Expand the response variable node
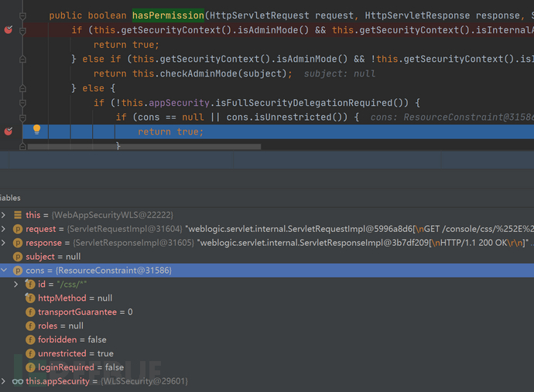The image size is (534, 392). click(3, 243)
